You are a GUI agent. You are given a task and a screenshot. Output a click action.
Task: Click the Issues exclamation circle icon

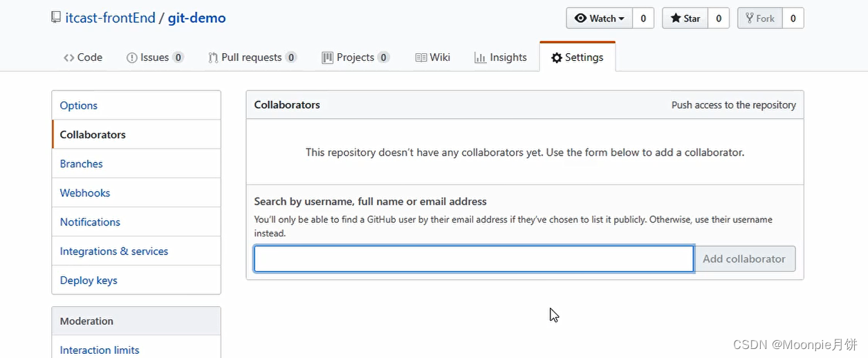tap(132, 58)
